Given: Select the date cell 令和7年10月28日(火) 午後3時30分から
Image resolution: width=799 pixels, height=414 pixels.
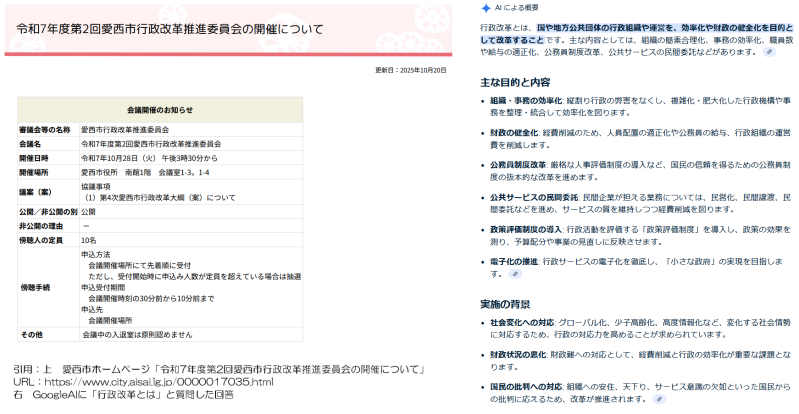Looking at the screenshot, I should [149, 159].
